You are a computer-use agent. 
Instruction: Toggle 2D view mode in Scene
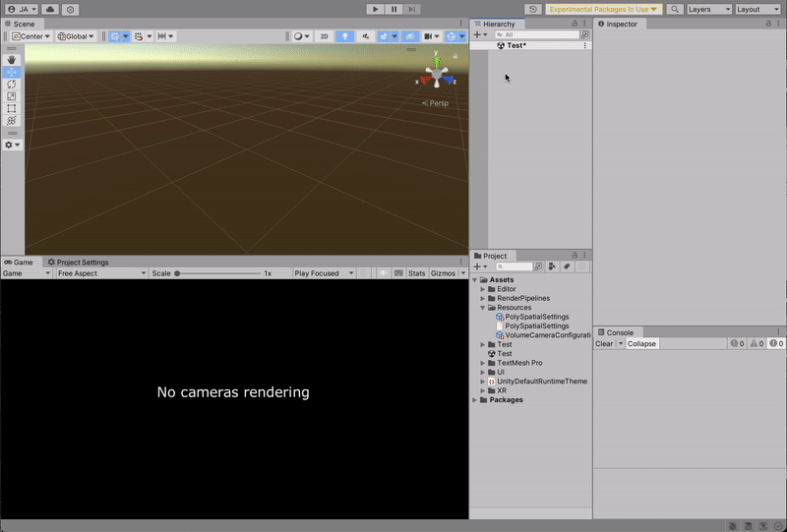point(324,36)
